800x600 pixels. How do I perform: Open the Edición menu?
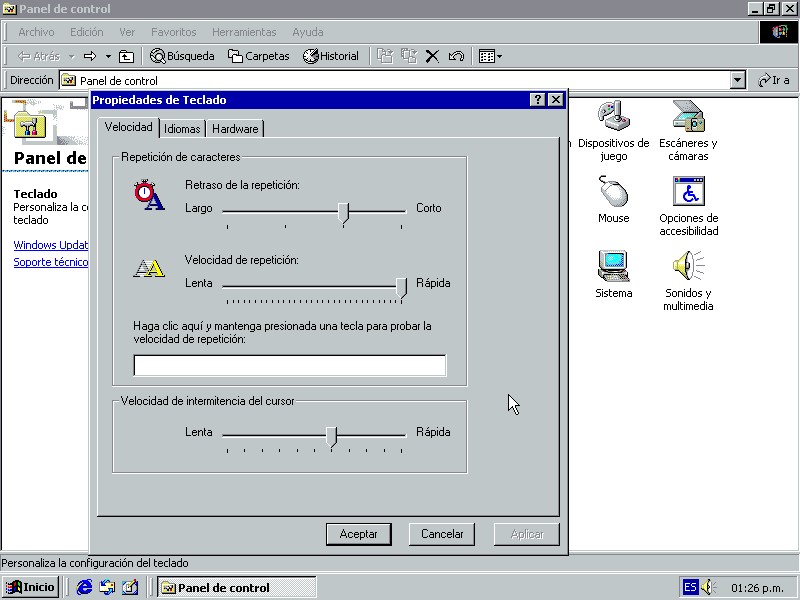[x=87, y=32]
